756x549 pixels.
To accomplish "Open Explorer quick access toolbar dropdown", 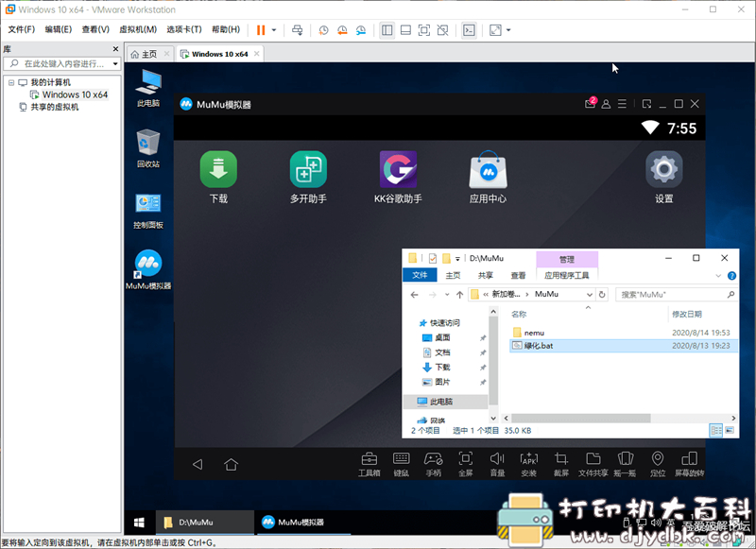I will [457, 259].
